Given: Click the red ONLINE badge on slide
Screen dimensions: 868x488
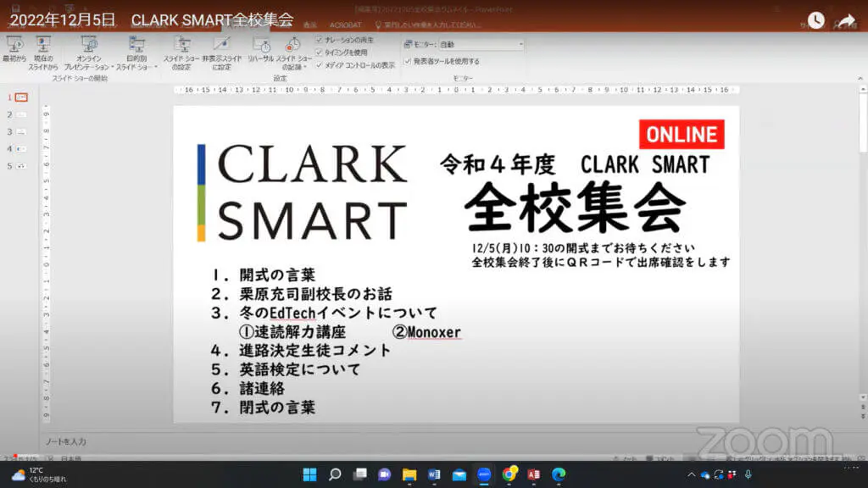Looking at the screenshot, I should coord(682,135).
